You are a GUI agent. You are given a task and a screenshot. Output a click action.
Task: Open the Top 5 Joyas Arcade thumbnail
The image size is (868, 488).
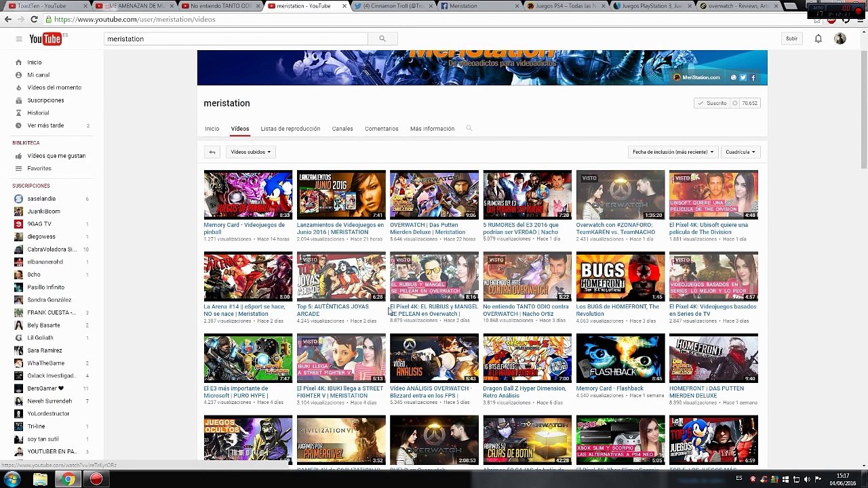[x=341, y=277]
